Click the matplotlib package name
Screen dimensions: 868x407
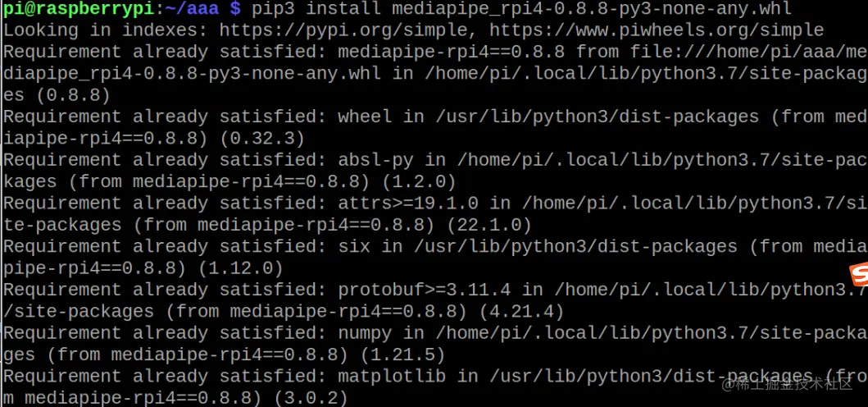(391, 377)
